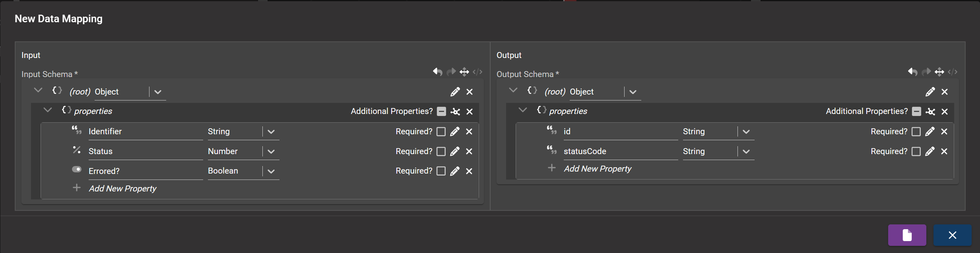Screen dimensions: 980x253
Task: Remove Output properties group
Action: pyautogui.click(x=945, y=112)
